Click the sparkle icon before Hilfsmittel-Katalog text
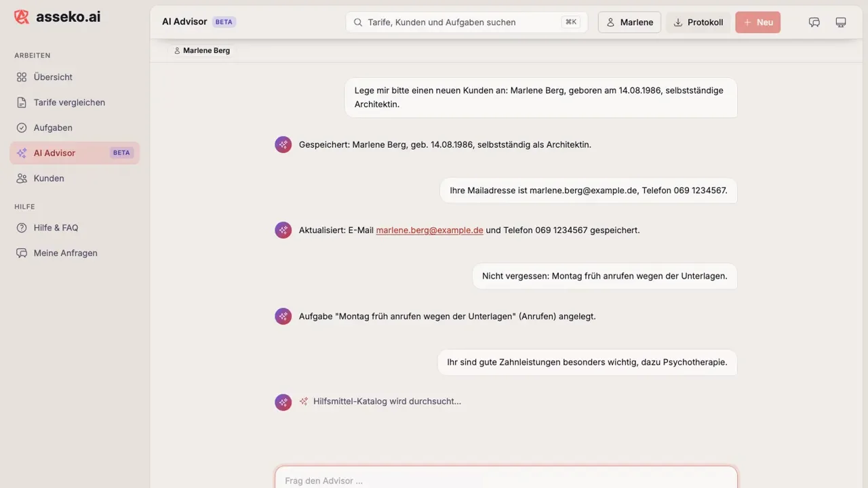Screen dimensions: 868x488 click(x=304, y=401)
